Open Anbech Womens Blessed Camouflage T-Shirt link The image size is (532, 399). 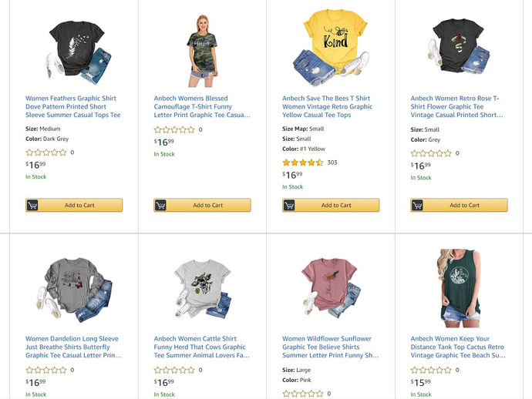point(202,106)
